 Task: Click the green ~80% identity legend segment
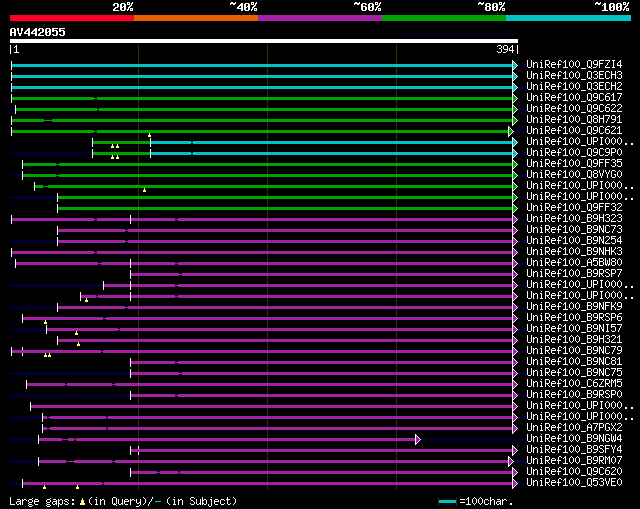pyautogui.click(x=444, y=18)
